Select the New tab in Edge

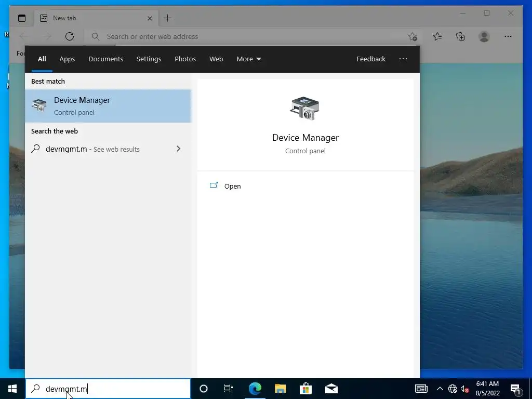pyautogui.click(x=95, y=18)
